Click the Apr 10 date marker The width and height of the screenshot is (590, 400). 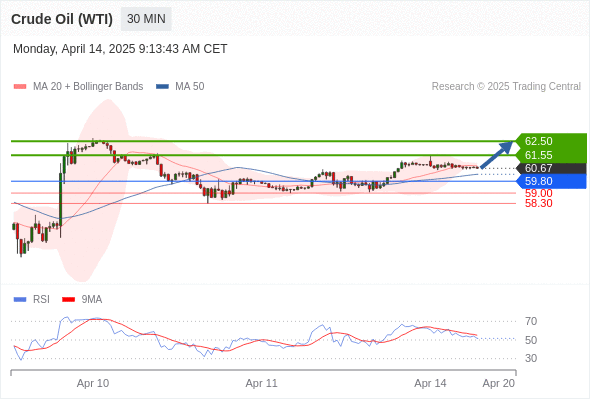tap(93, 383)
